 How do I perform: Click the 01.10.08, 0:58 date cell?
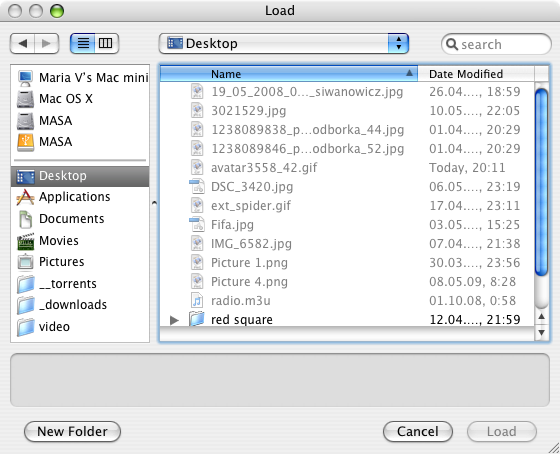472,300
